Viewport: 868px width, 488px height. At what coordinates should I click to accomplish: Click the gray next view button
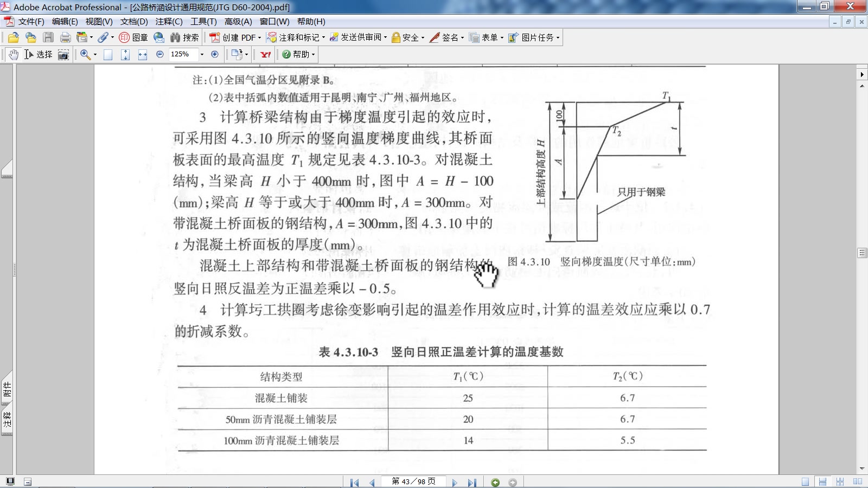pos(513,482)
